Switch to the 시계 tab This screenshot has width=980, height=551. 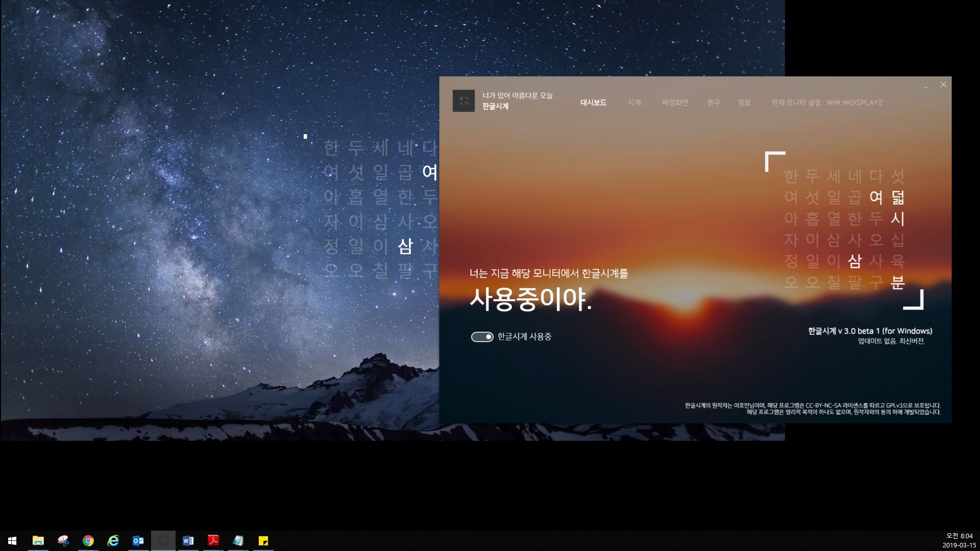pos(634,103)
